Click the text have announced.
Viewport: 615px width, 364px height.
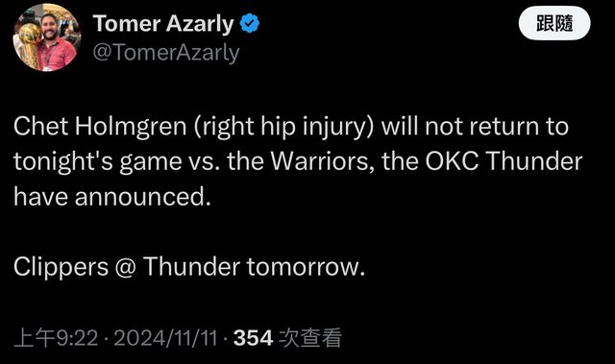click(112, 196)
